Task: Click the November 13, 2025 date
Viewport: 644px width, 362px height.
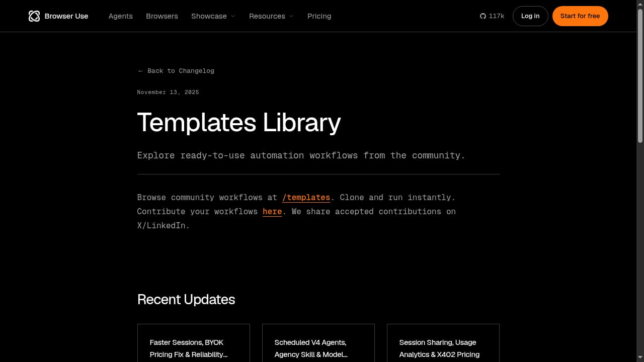Action: coord(168,92)
